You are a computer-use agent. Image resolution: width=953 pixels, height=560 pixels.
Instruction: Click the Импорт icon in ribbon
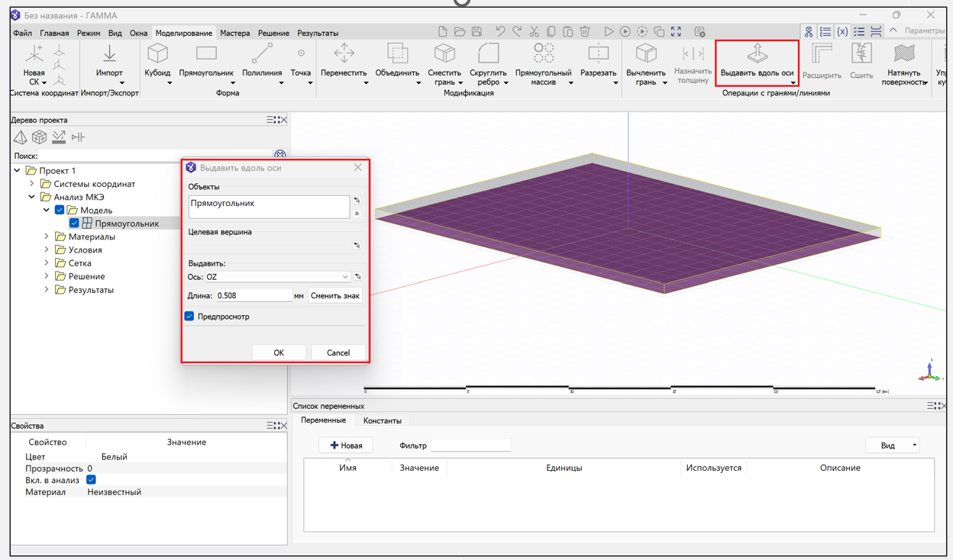click(109, 54)
